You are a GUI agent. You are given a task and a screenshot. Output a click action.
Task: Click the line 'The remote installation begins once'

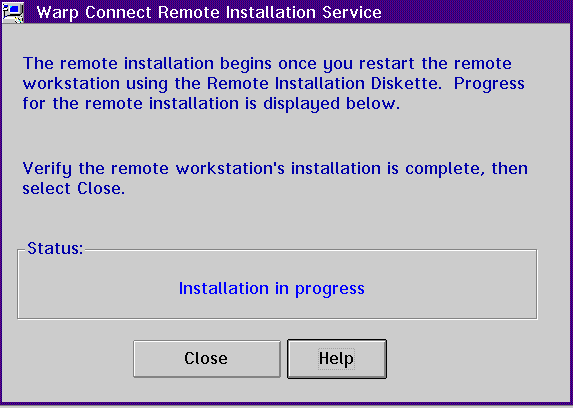point(171,64)
